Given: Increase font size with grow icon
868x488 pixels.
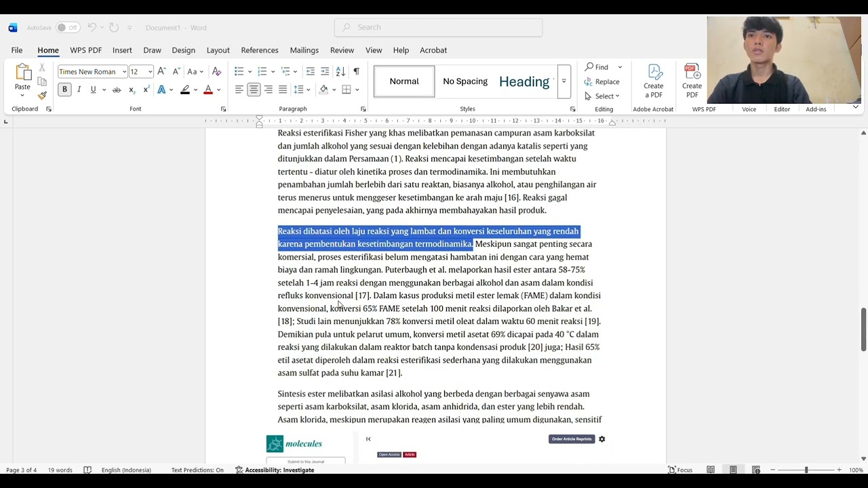Looking at the screenshot, I should [161, 71].
